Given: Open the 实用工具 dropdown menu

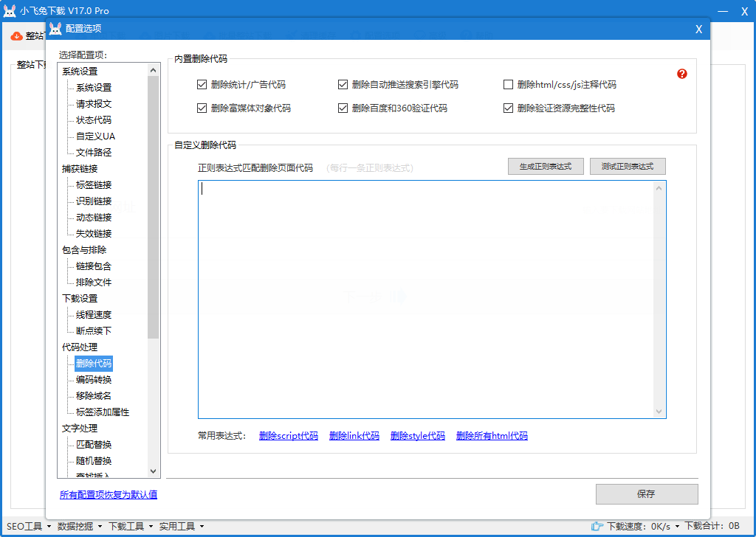Looking at the screenshot, I should [x=181, y=526].
